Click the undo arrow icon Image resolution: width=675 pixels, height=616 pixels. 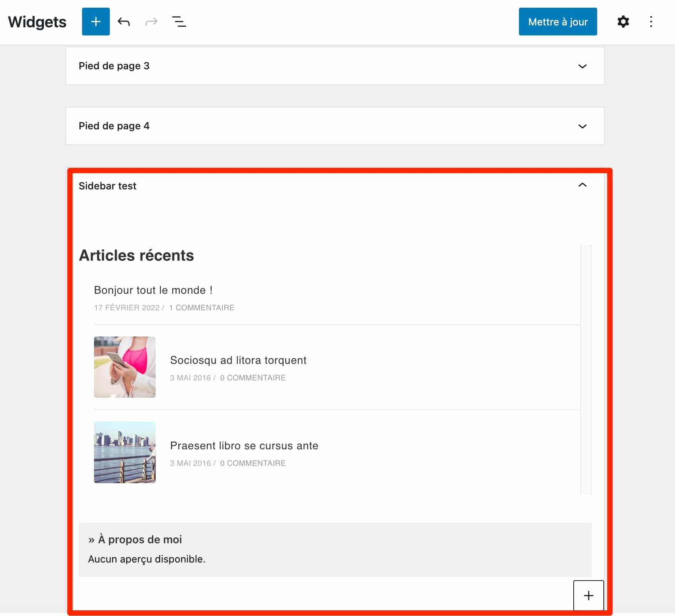pyautogui.click(x=124, y=22)
